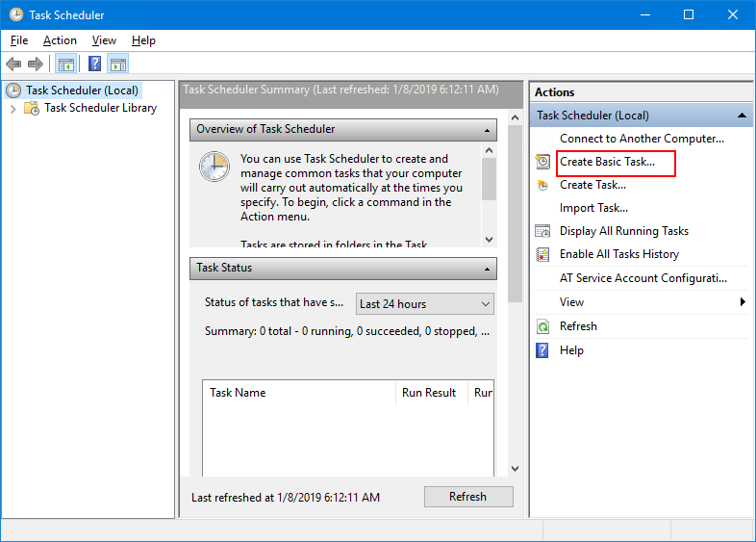
Task: Click Create Basic Task... action
Action: 607,162
